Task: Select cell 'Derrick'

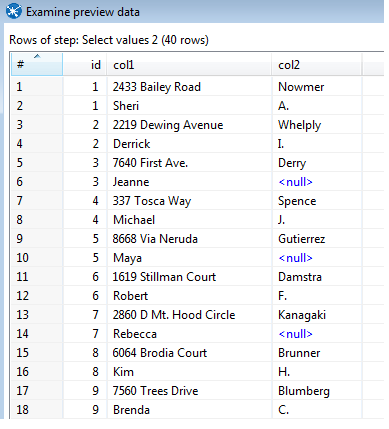Action: tap(189, 144)
